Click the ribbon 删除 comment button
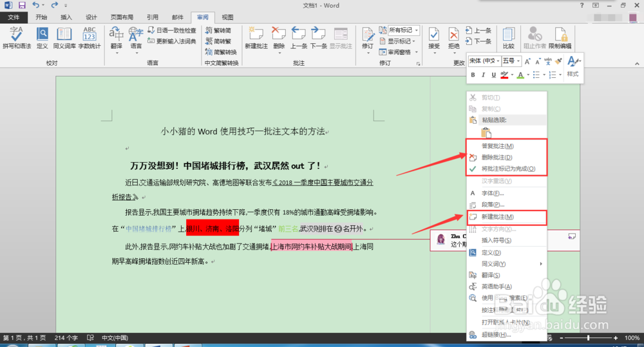Screen dimensions: 644x347 [279, 39]
